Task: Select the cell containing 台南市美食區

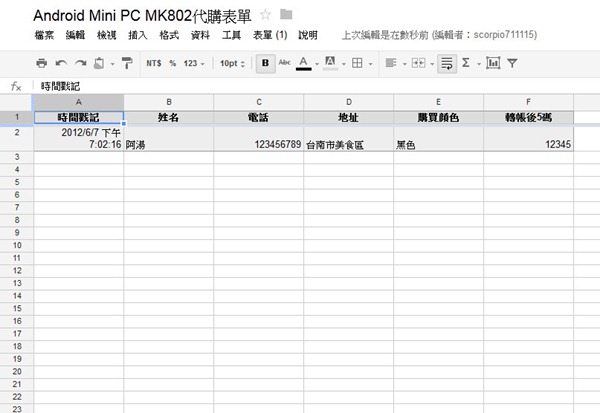Action: [349, 139]
